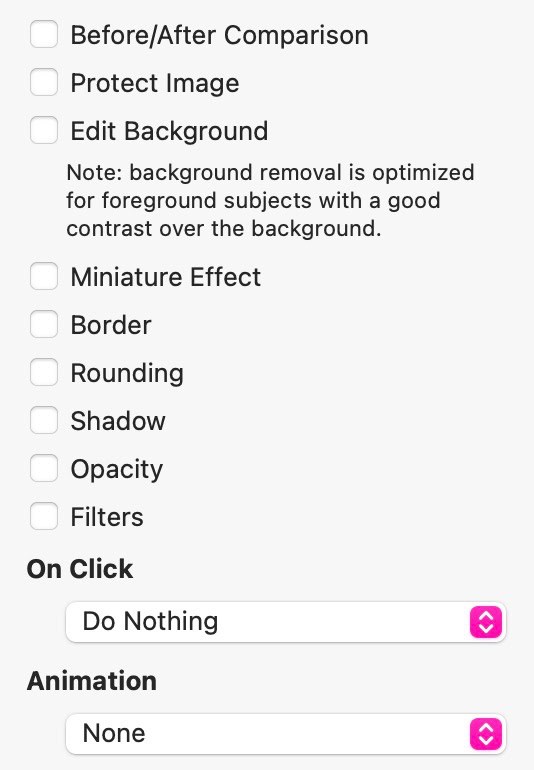The height and width of the screenshot is (770, 534).
Task: Click the background removal note text
Action: pyautogui.click(x=270, y=200)
